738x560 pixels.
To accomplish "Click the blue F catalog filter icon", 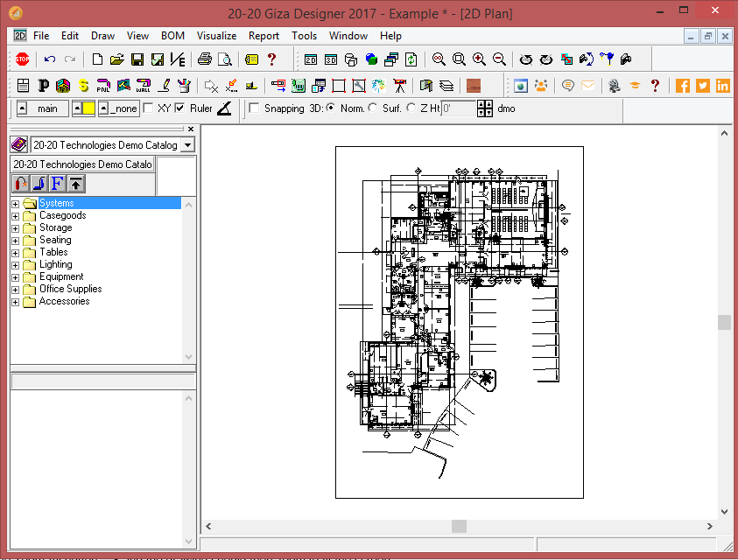I will coord(58,184).
